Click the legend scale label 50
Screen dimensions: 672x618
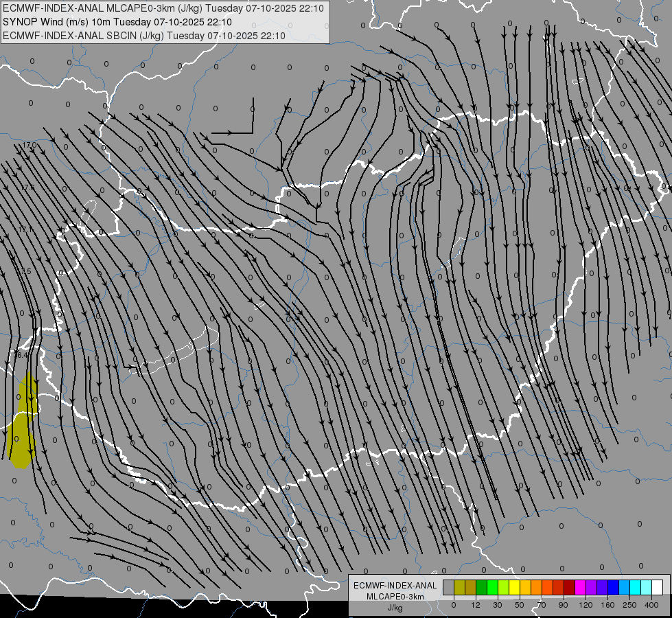pyautogui.click(x=520, y=605)
